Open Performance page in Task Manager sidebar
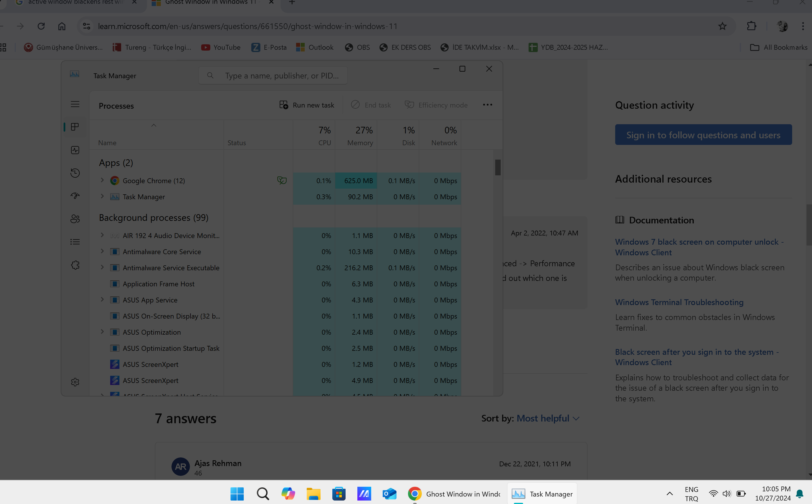812x504 pixels. 75,150
